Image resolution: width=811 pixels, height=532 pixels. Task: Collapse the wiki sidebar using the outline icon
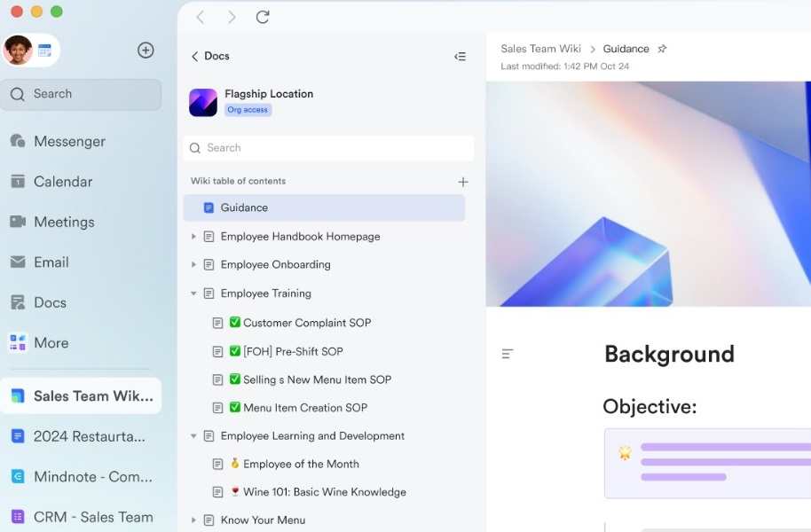coord(460,57)
